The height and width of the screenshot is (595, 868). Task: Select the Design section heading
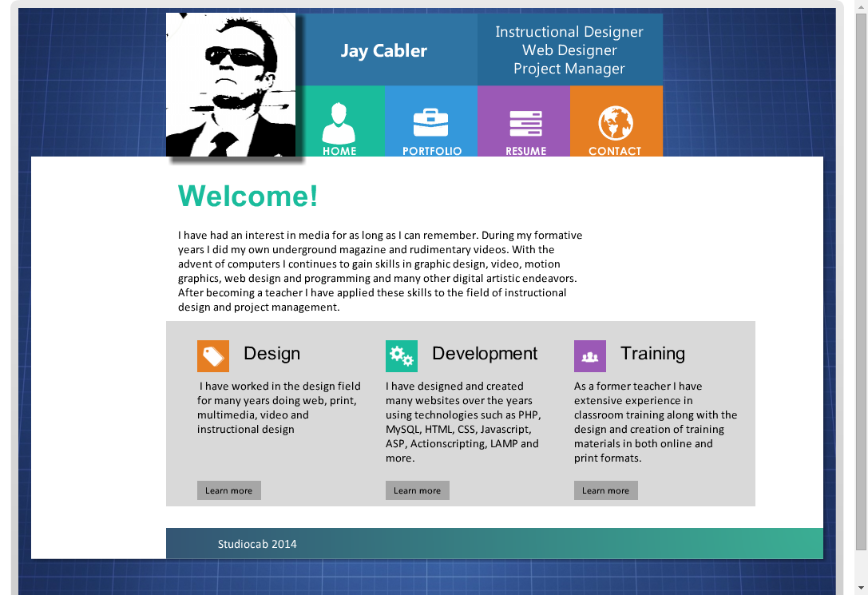tap(271, 354)
